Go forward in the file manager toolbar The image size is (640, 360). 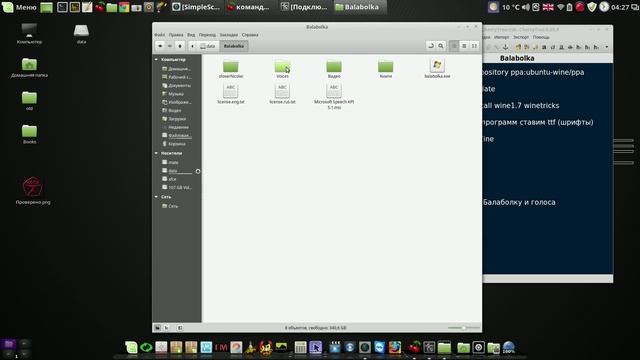pyautogui.click(x=170, y=46)
